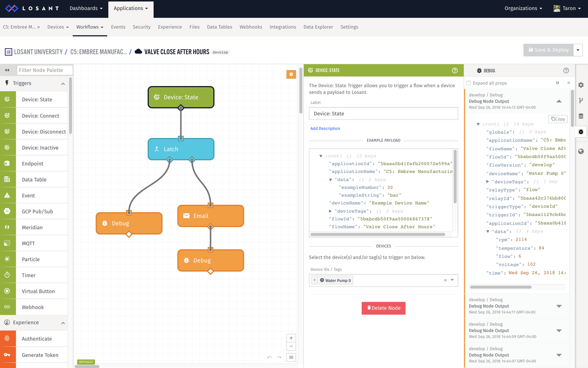This screenshot has height=368, width=588.
Task: Select the Event trigger warning icon
Action: [x=7, y=196]
